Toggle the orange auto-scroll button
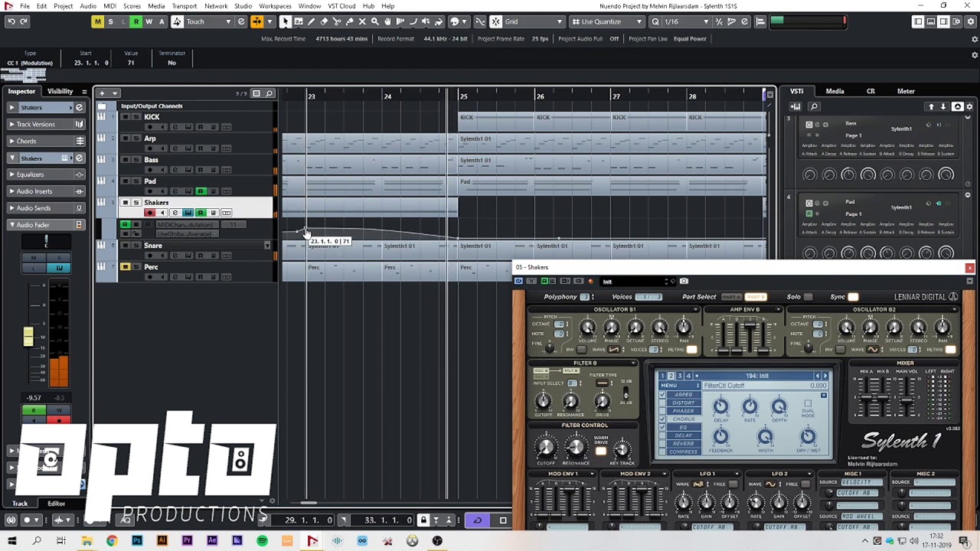 point(256,21)
